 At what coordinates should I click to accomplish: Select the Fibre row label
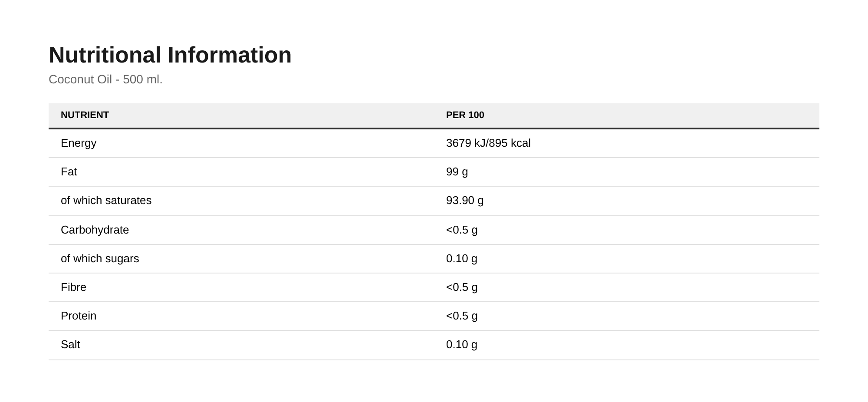coord(73,287)
